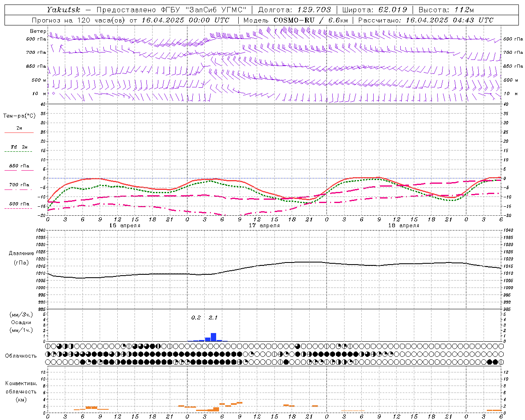Click the Тем-ра(°C) temperature label

tap(19, 116)
